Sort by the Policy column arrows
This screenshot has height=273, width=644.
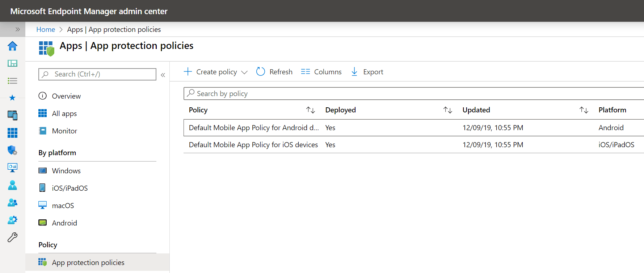[x=311, y=110]
